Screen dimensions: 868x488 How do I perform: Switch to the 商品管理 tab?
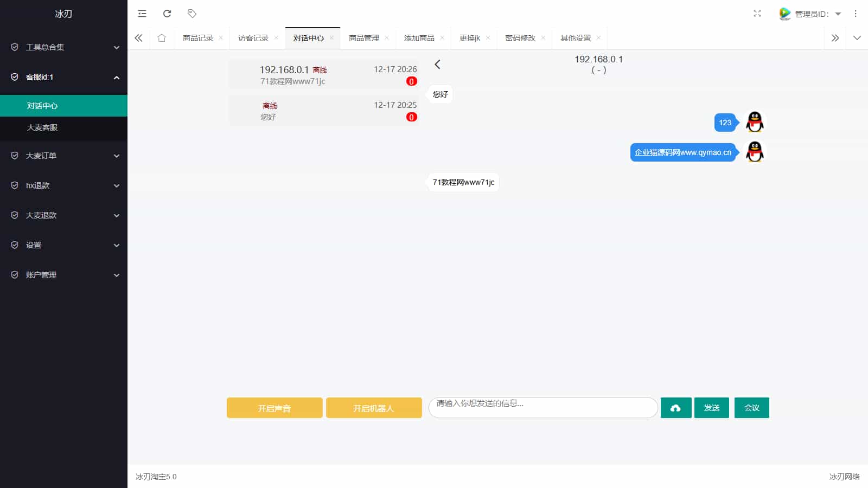pyautogui.click(x=364, y=38)
